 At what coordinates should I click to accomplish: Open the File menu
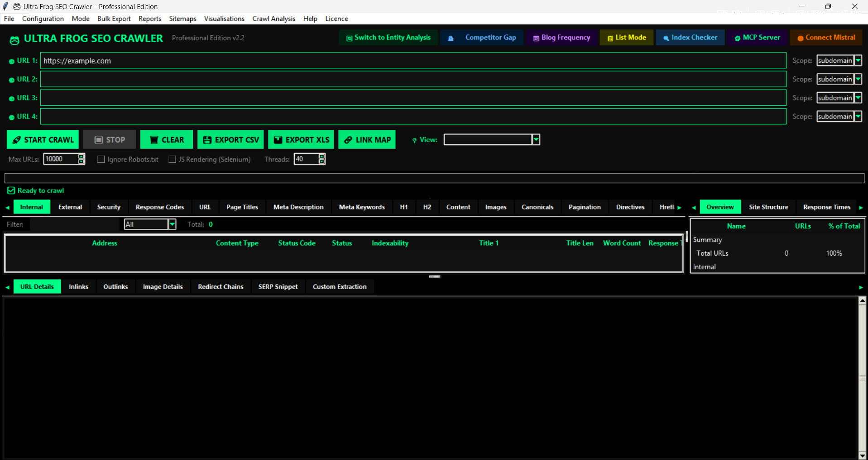point(9,19)
